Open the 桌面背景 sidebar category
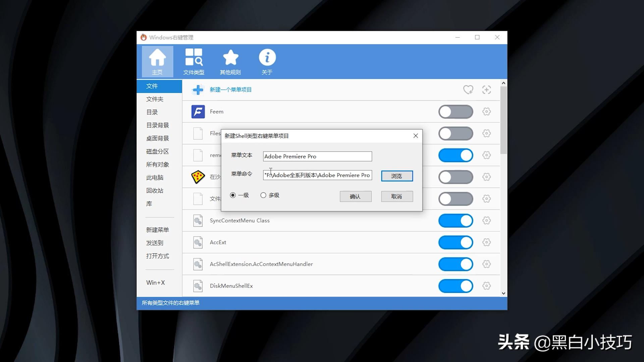Image resolution: width=644 pixels, height=362 pixels. 157,138
